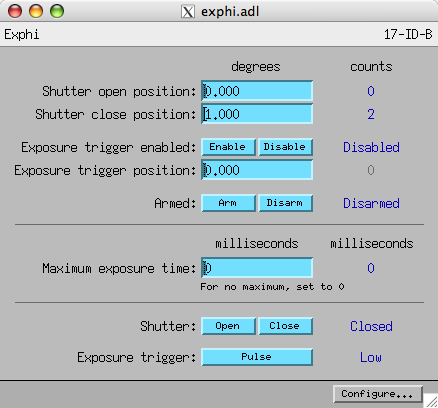
Task: Pulse the exposure trigger
Action: [x=257, y=357]
